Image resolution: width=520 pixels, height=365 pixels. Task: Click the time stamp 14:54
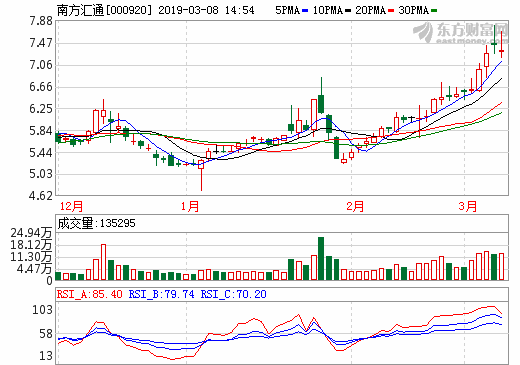pos(239,10)
